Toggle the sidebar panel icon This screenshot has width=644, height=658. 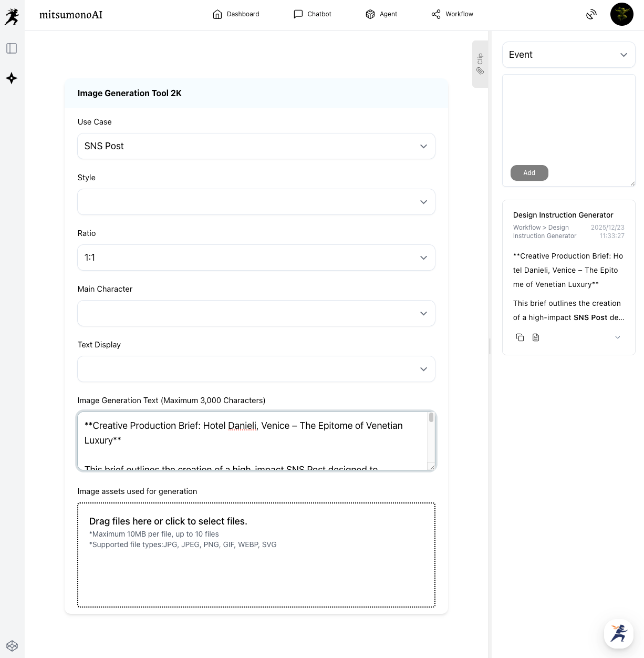point(12,48)
